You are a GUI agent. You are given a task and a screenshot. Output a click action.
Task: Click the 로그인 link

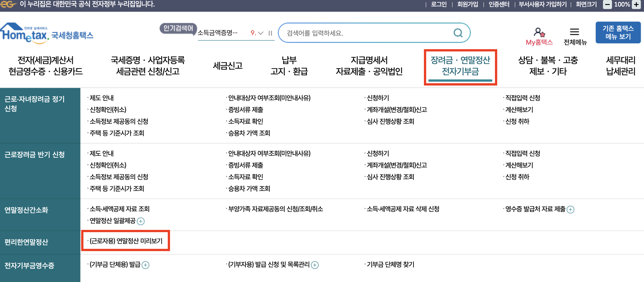coord(439,5)
